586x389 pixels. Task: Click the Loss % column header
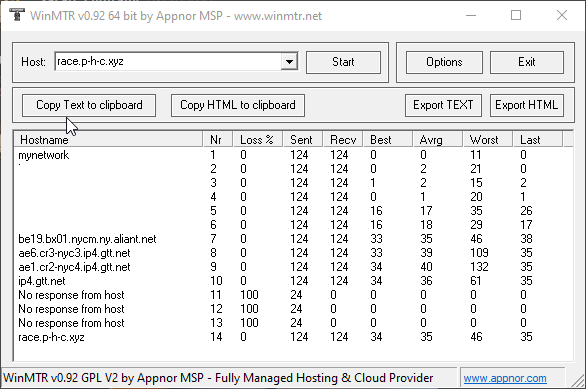coord(257,140)
